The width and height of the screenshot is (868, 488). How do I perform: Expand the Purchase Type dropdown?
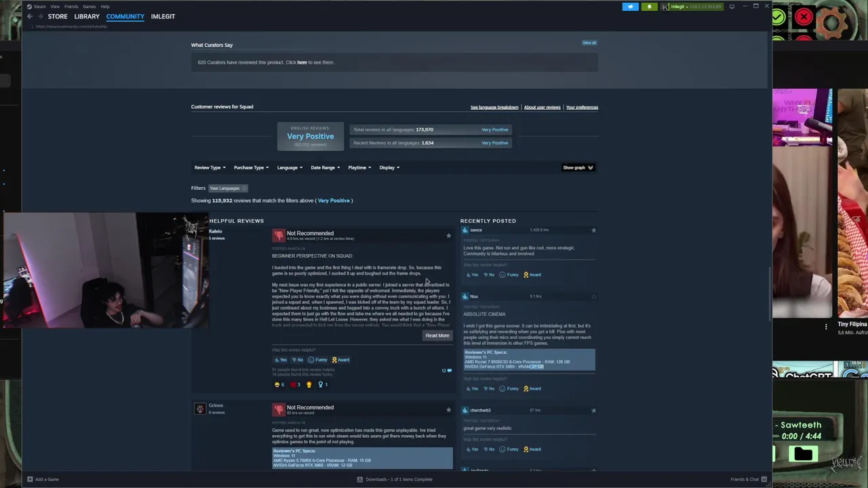(x=251, y=167)
